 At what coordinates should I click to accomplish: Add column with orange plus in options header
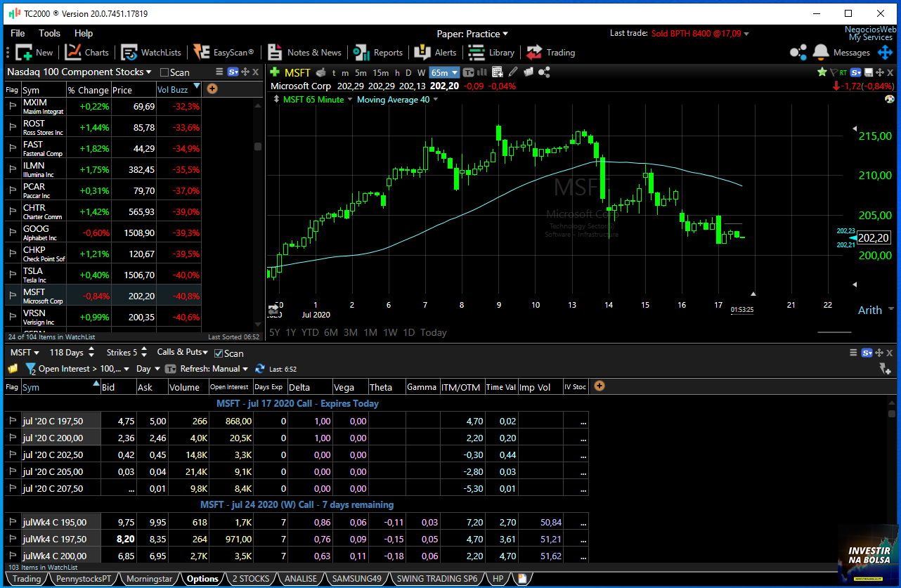[599, 386]
